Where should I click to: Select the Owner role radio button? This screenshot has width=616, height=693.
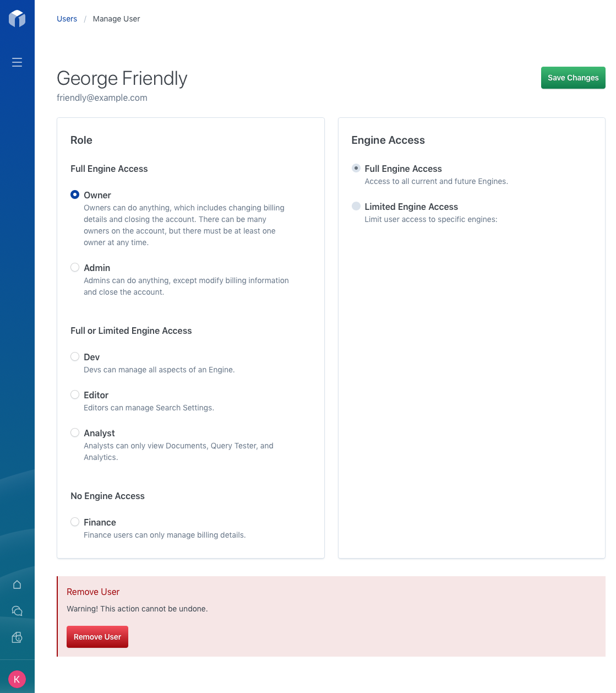[x=75, y=194]
